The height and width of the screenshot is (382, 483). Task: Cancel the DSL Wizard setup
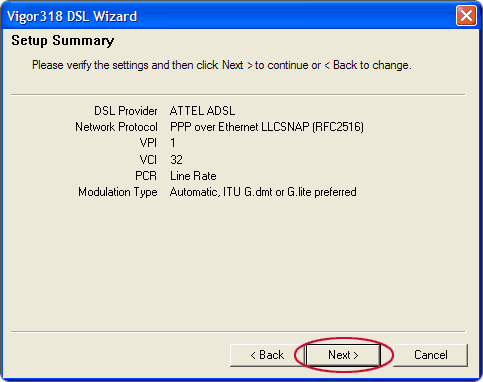(431, 355)
